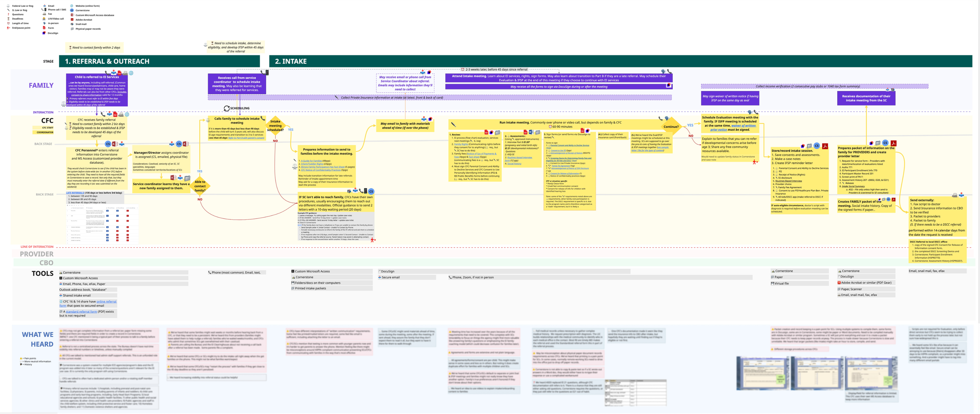
Task: Click the Secure email tools row
Action: (407, 277)
